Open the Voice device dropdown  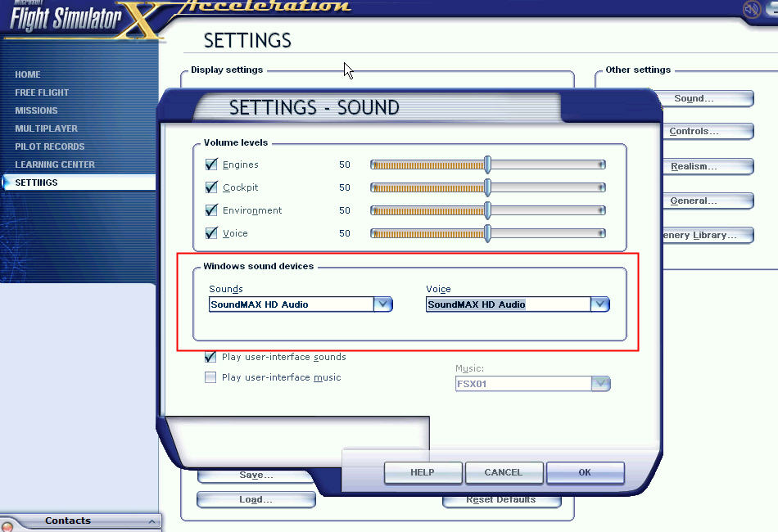[599, 304]
